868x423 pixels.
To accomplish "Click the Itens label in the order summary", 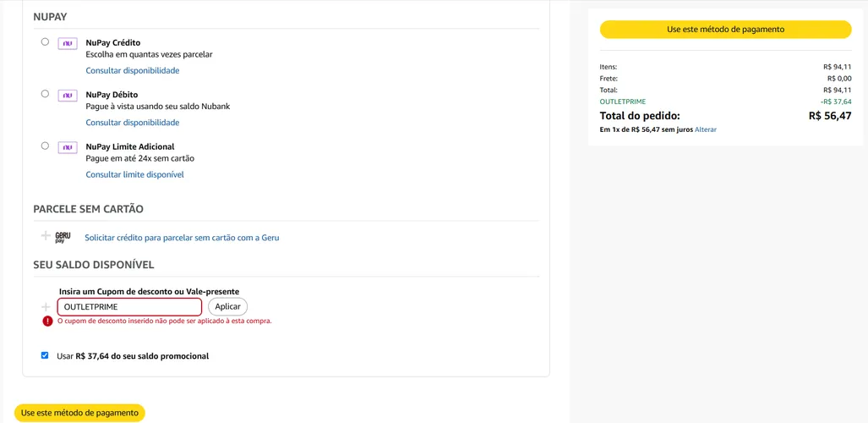I will click(x=609, y=67).
